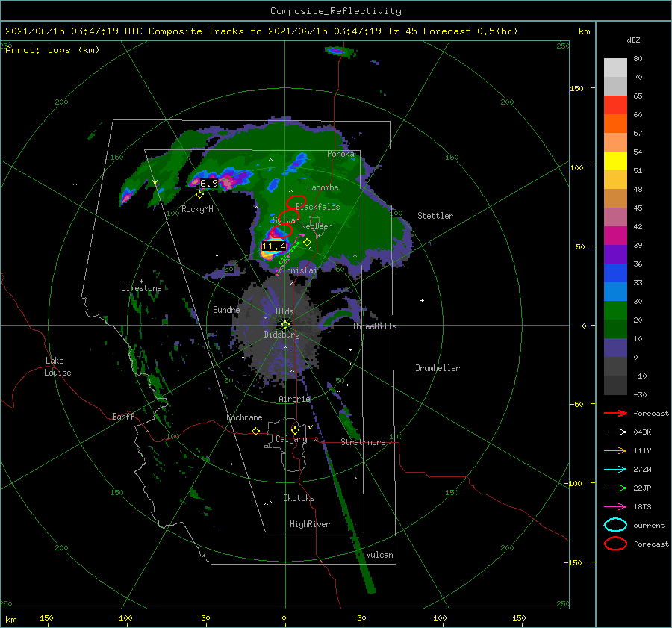Click the white 04DK track arrow

[615, 432]
